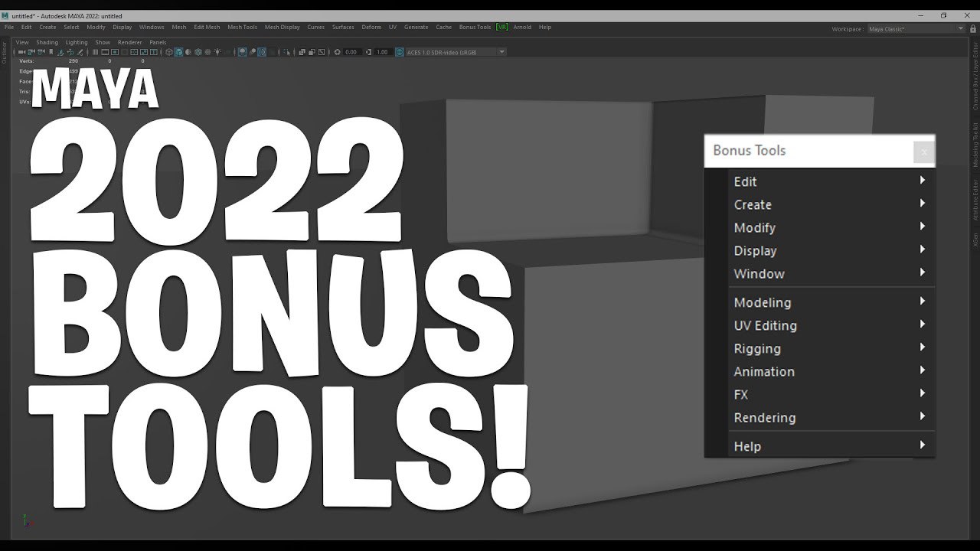
Task: Click the Textured display icon
Action: click(x=207, y=52)
